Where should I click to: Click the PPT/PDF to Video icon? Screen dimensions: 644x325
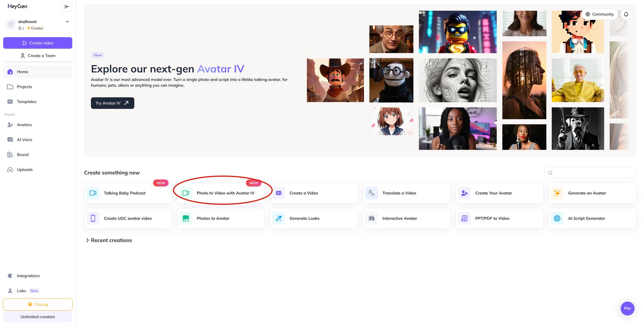click(x=464, y=218)
